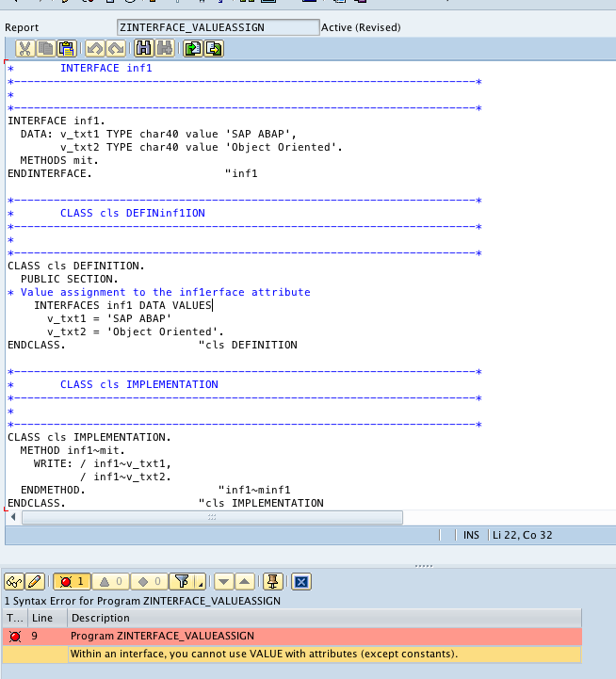This screenshot has width=616, height=679.
Task: Click the Paste clipboard icon
Action: pyautogui.click(x=66, y=49)
